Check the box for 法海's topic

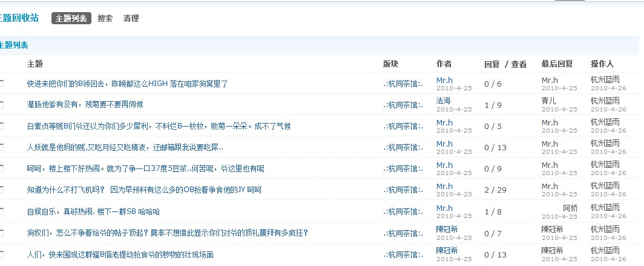(2, 105)
